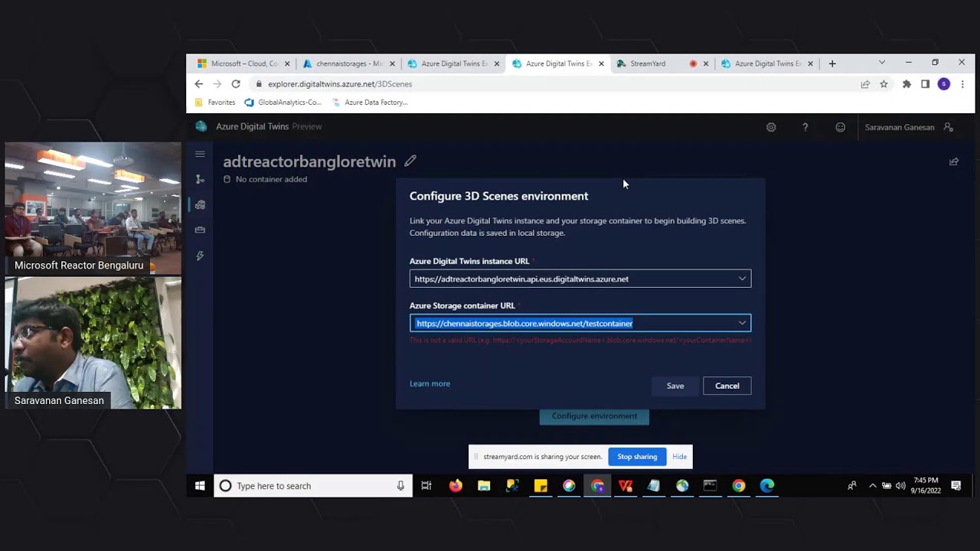Open the Azure Digital Twins hamburger menu
This screenshot has height=551, width=980.
200,154
